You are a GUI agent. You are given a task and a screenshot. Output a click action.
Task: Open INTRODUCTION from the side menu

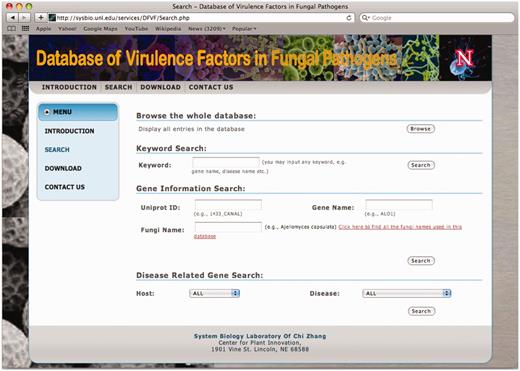pos(69,131)
